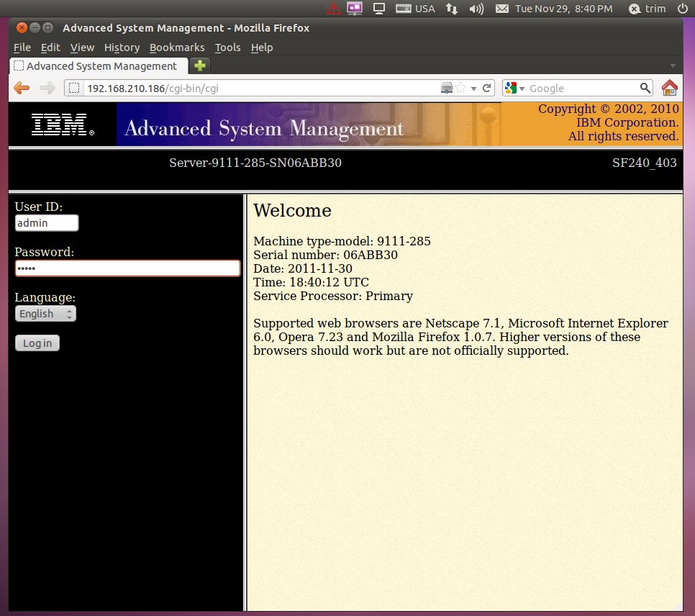
Task: Open a new tab with the green plus
Action: pos(199,65)
